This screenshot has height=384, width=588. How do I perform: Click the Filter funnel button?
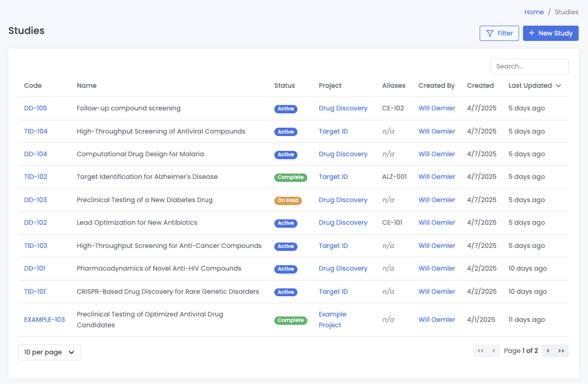click(499, 33)
